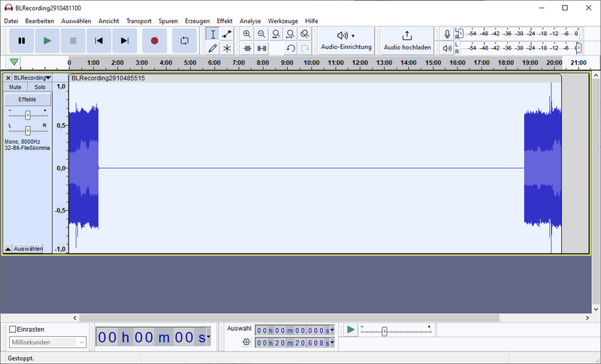Click the green timeline playhead triangle
Image resolution: width=601 pixels, height=364 pixels.
point(14,62)
